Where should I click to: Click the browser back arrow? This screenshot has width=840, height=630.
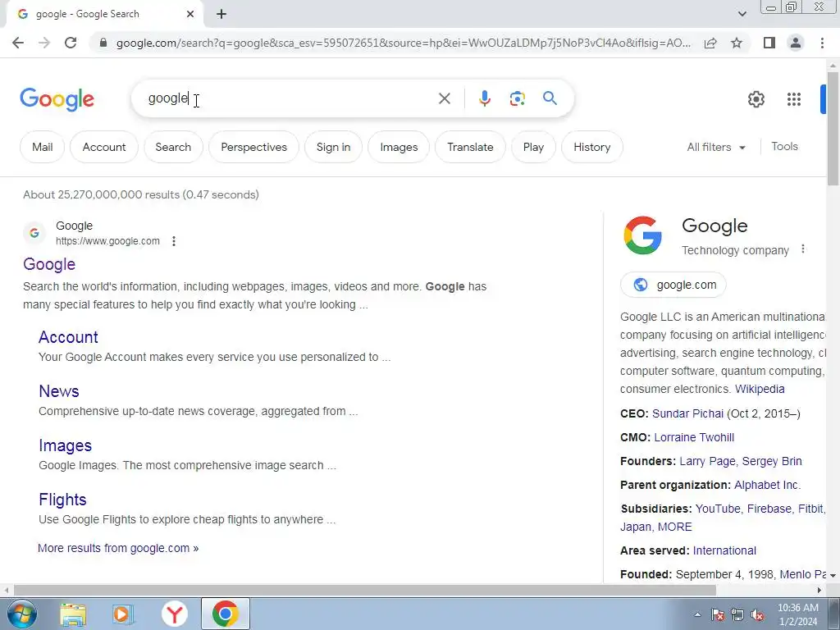click(18, 43)
